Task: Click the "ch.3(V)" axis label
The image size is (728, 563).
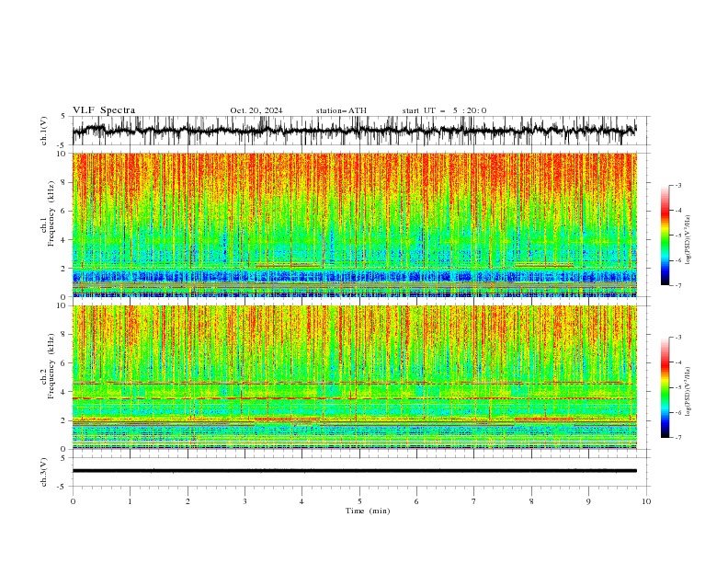Action: [x=44, y=472]
